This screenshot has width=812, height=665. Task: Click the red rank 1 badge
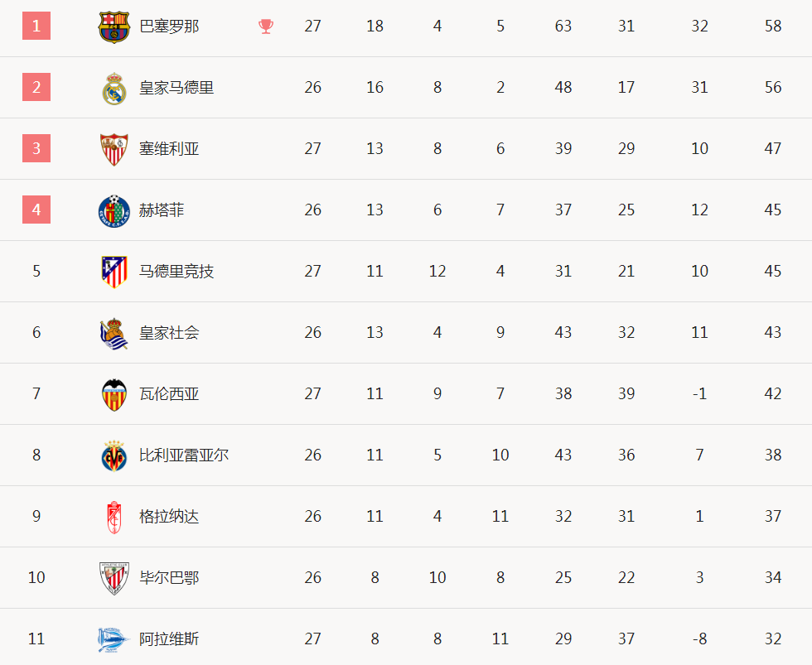coord(36,26)
